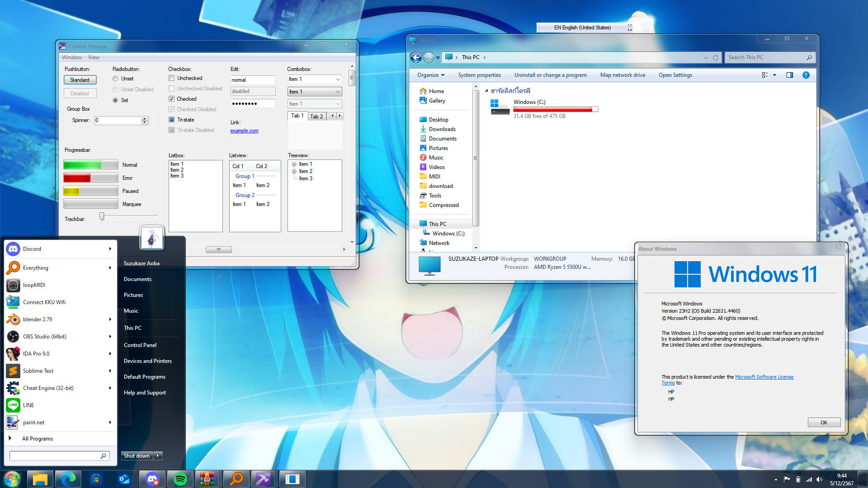Select the Unset radio button
This screenshot has width=868, height=488.
click(115, 79)
